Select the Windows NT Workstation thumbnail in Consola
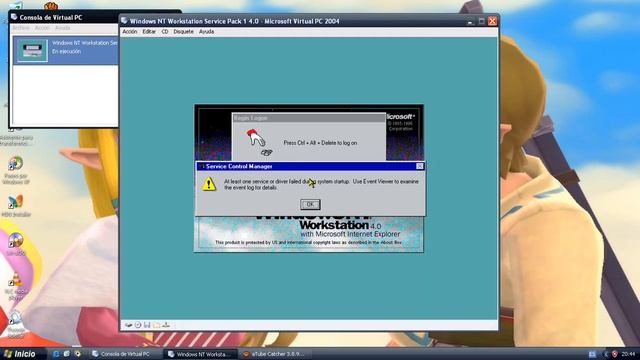Viewport: 640px width, 360px height. click(x=32, y=51)
